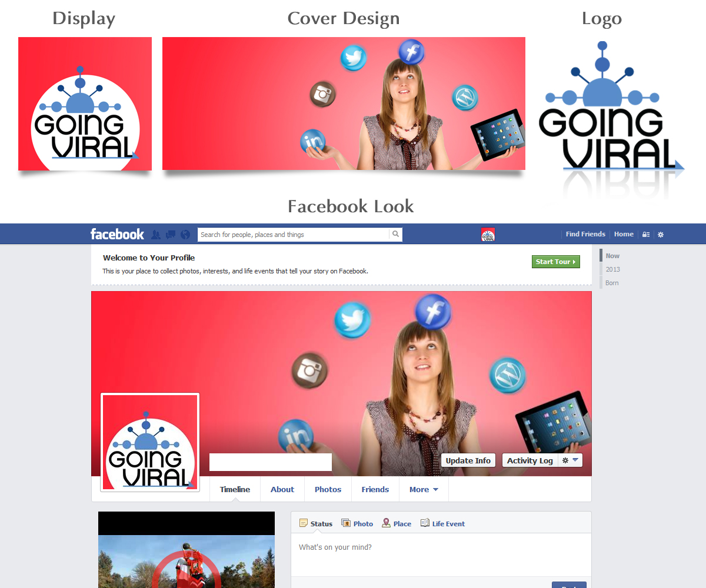Expand the More tab dropdown

(x=424, y=489)
